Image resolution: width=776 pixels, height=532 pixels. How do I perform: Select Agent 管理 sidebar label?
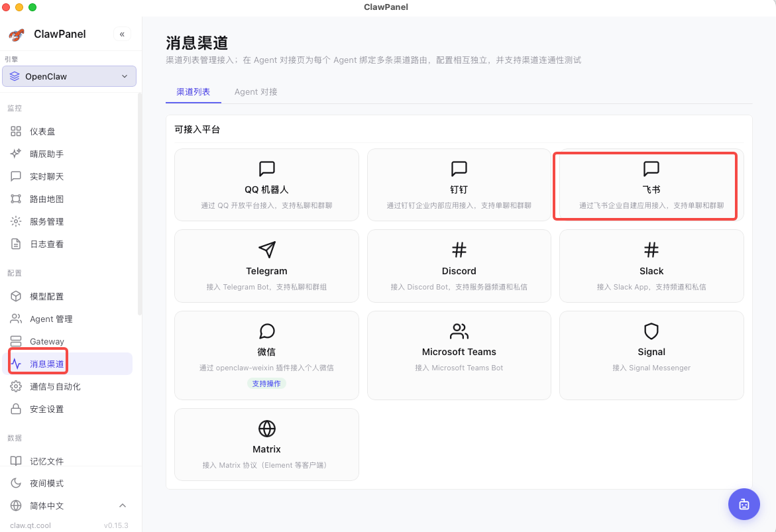(x=51, y=319)
